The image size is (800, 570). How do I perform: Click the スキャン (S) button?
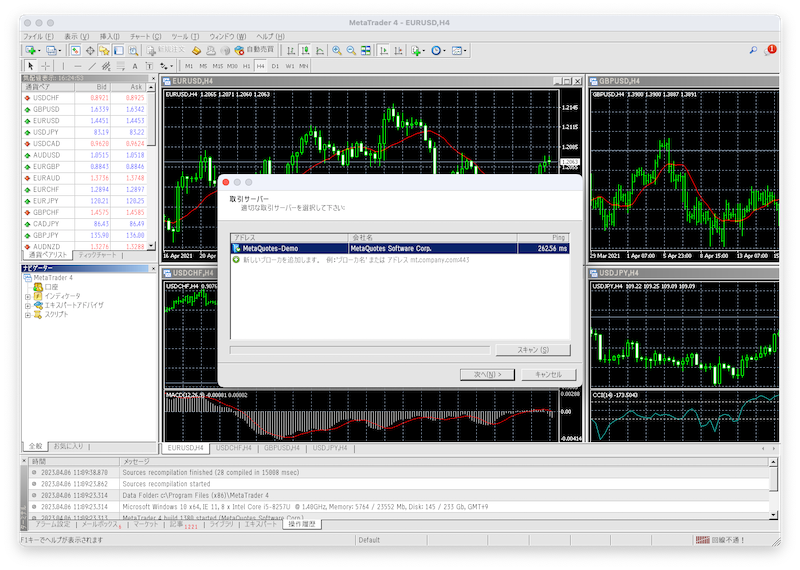533,350
